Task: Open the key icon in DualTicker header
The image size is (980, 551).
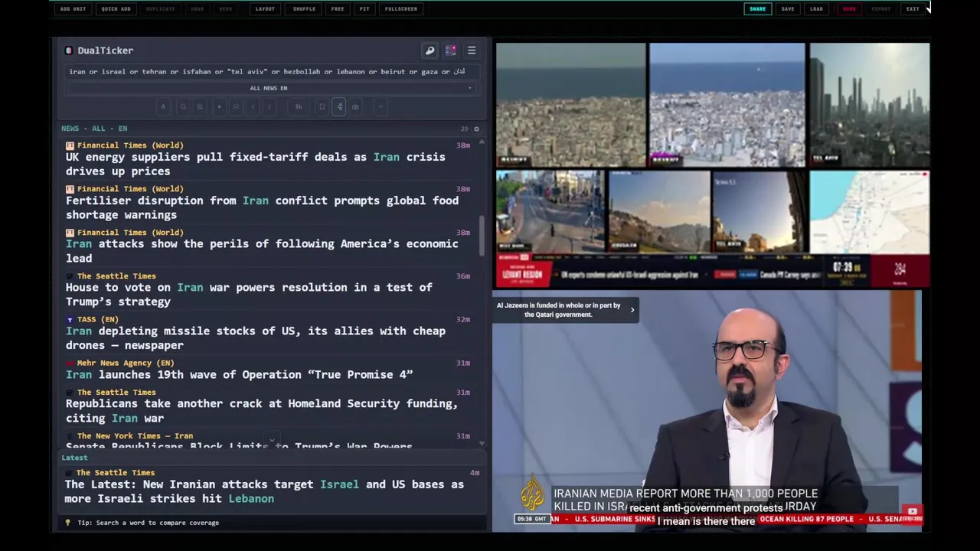Action: [x=430, y=51]
